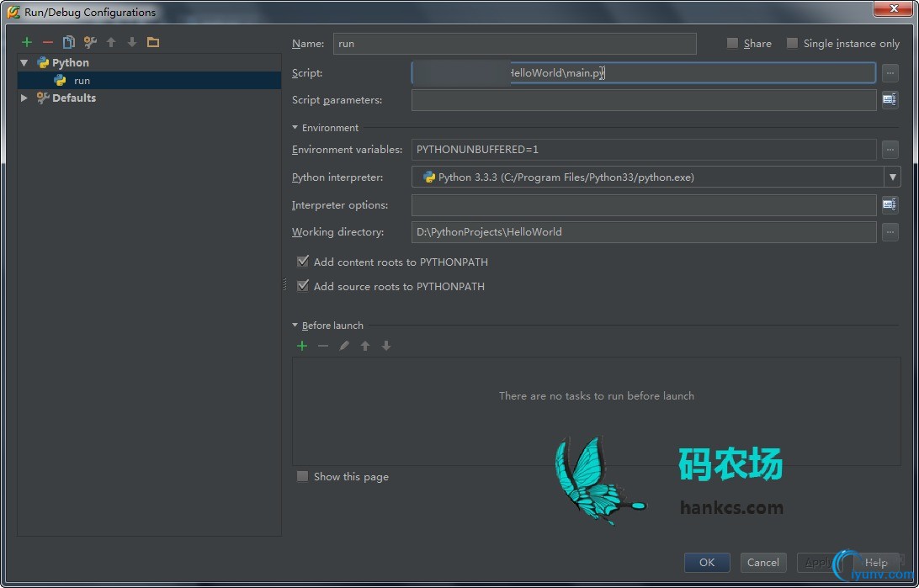Toggle Single instance only checkbox
Image resolution: width=919 pixels, height=588 pixels.
(x=792, y=43)
